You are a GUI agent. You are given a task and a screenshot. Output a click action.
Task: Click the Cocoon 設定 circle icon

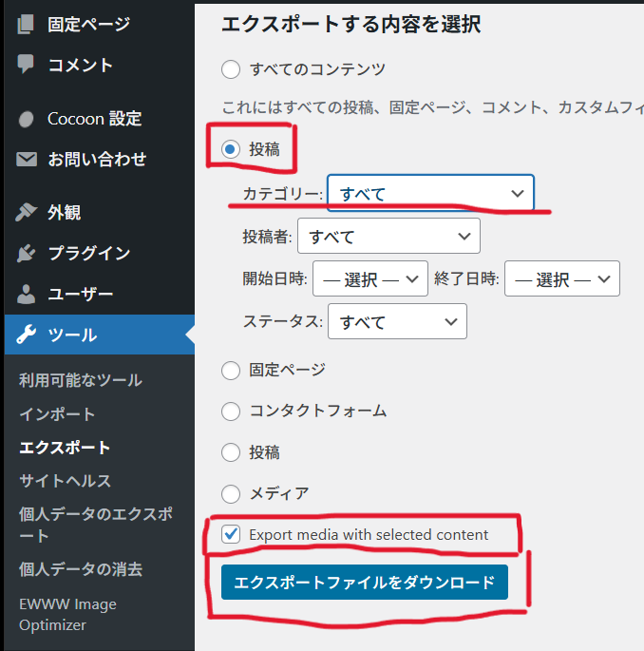[27, 119]
